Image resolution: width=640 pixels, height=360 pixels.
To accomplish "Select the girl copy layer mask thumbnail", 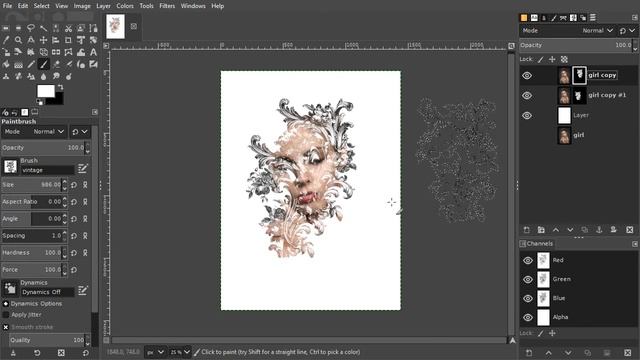I will tap(579, 76).
